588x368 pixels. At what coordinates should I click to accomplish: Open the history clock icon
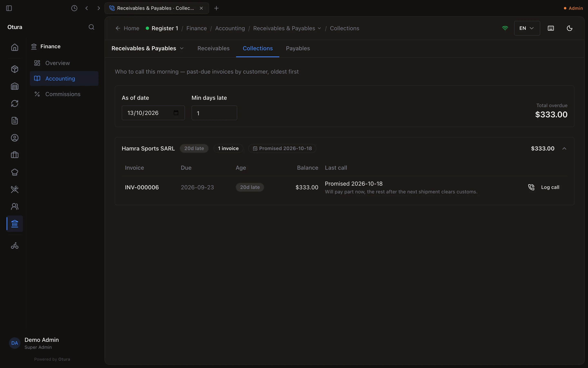coord(74,8)
